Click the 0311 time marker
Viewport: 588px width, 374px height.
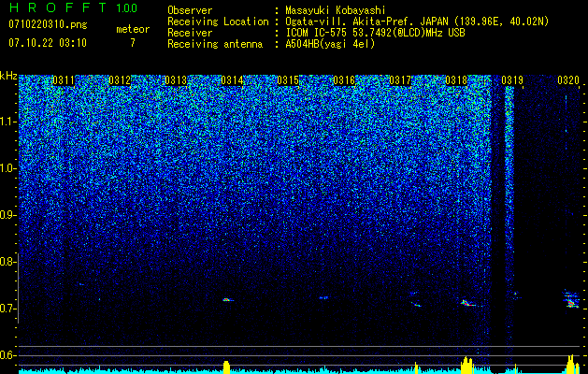[x=64, y=80]
